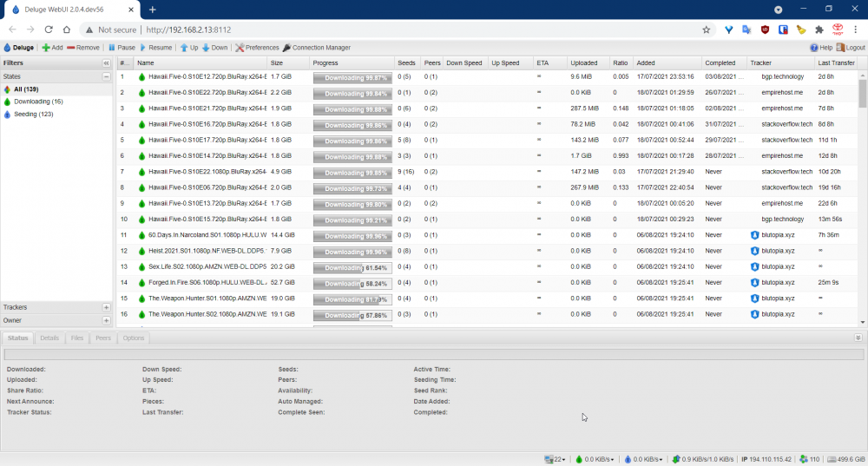
Task: Open Preferences
Action: coord(257,48)
